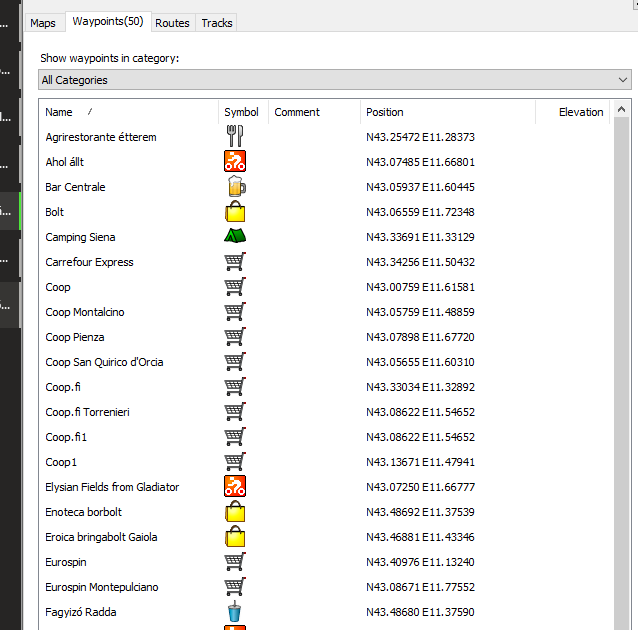638x630 pixels.
Task: Click position N43.40976 E11.13240
Action: [x=420, y=562]
